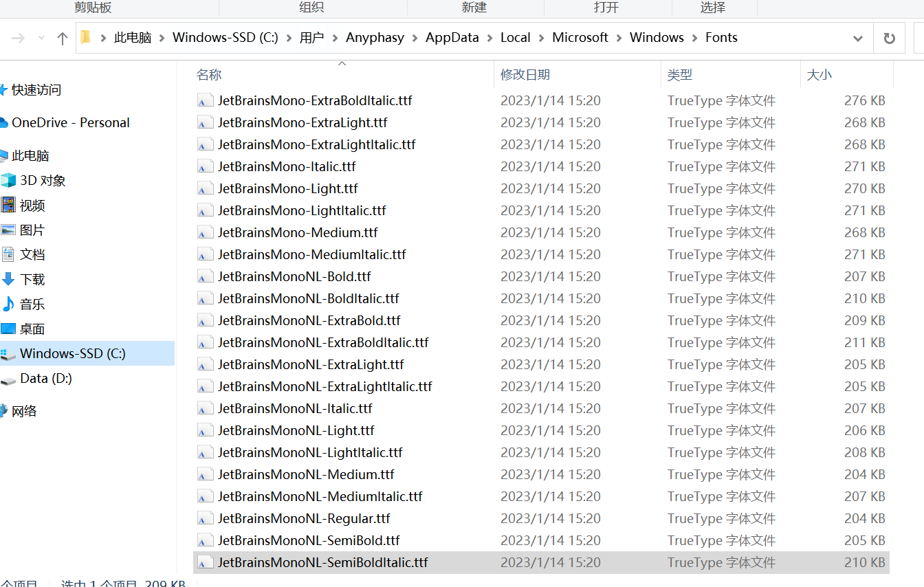Image resolution: width=924 pixels, height=587 pixels.
Task: Click the Forward navigation arrow
Action: coord(18,38)
